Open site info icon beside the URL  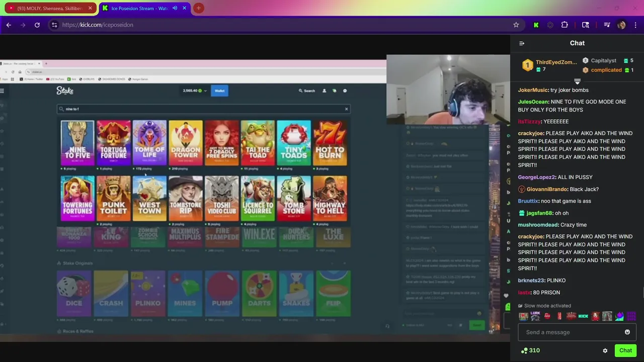pos(54,25)
